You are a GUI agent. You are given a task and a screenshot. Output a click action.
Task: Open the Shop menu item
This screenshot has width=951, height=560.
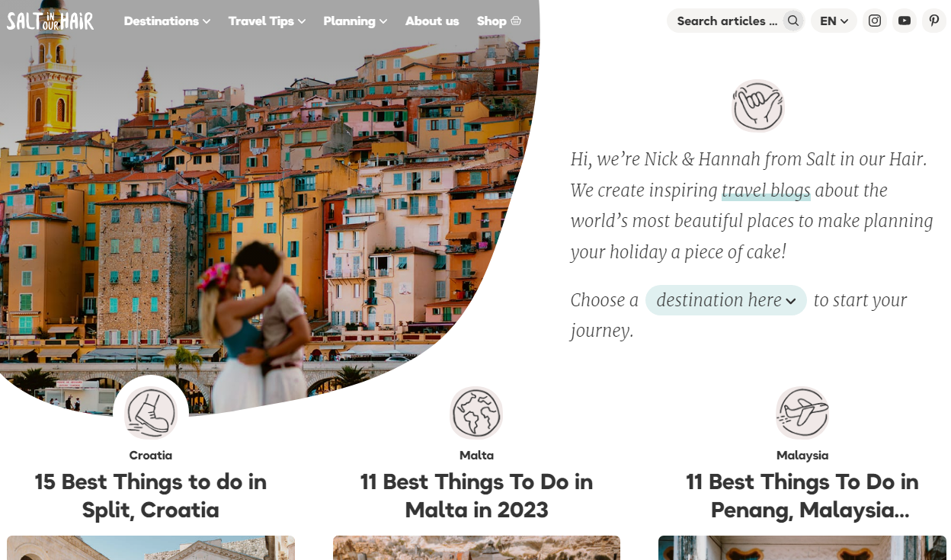click(499, 21)
